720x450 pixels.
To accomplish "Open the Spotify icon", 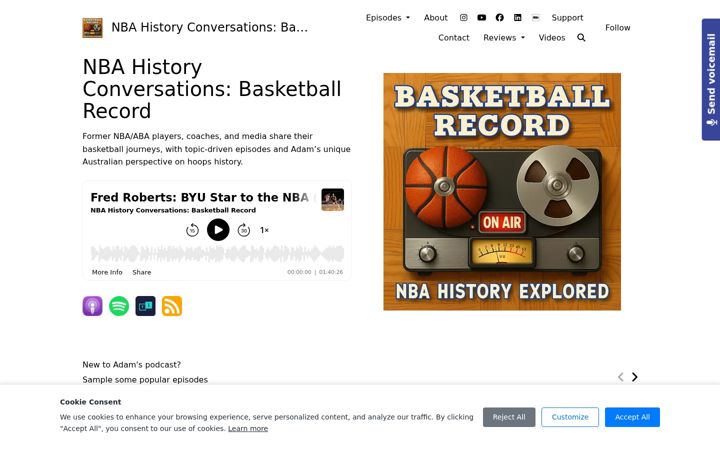I will pos(119,306).
